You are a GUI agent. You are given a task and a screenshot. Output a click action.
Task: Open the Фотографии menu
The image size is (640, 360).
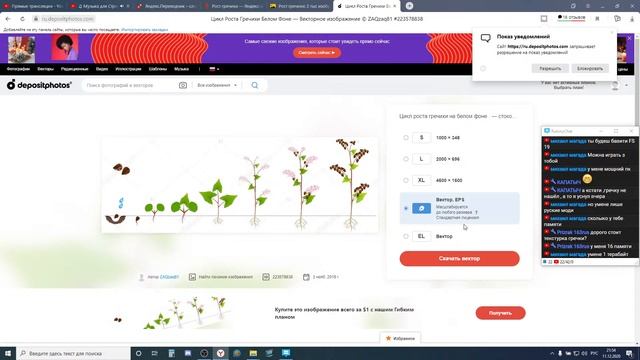(18, 69)
